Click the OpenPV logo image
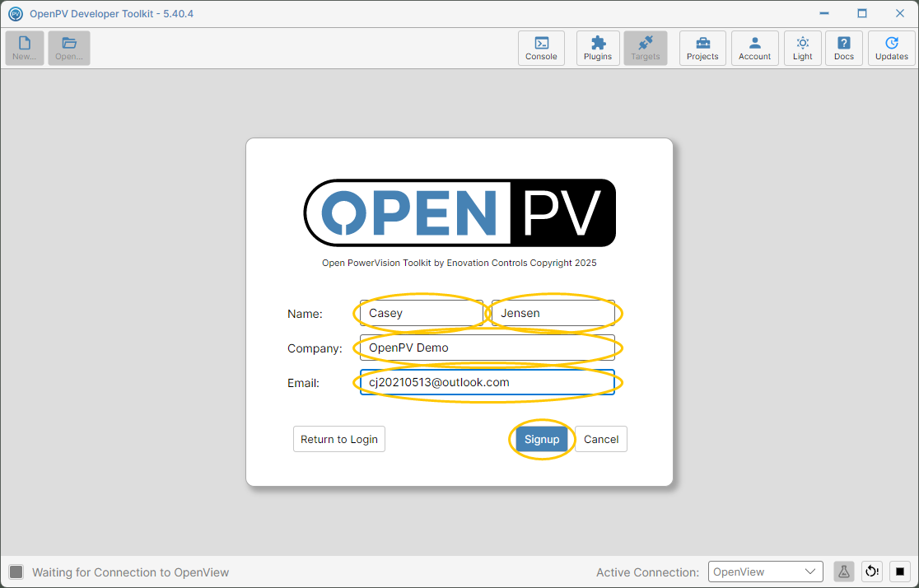The height and width of the screenshot is (588, 919). (459, 212)
